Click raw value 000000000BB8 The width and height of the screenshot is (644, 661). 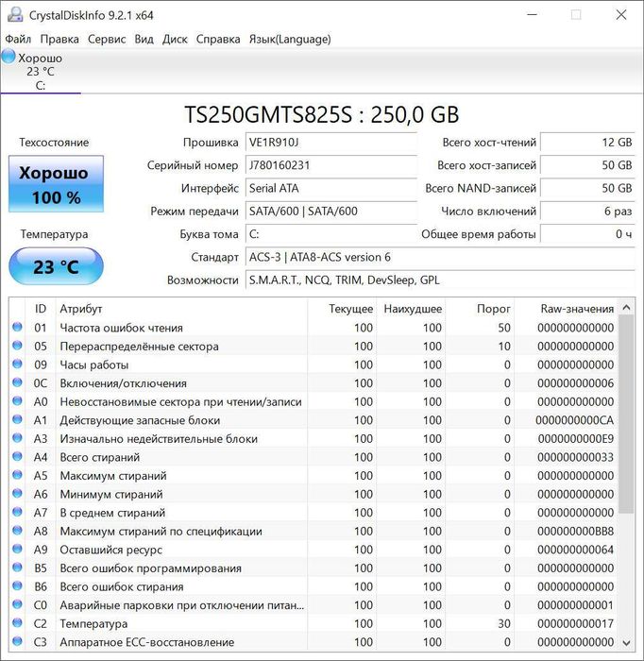tap(575, 531)
